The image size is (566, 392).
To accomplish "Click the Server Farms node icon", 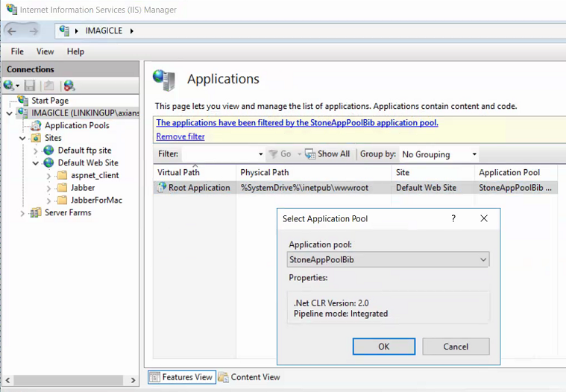I will (x=35, y=213).
